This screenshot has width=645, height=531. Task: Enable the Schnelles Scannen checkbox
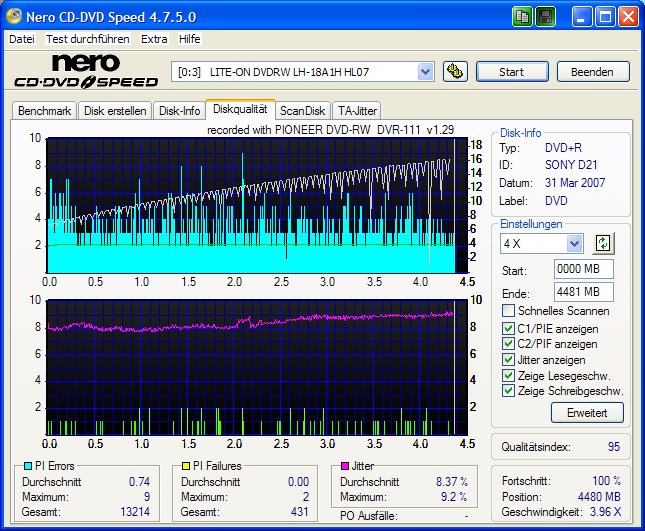(x=509, y=311)
